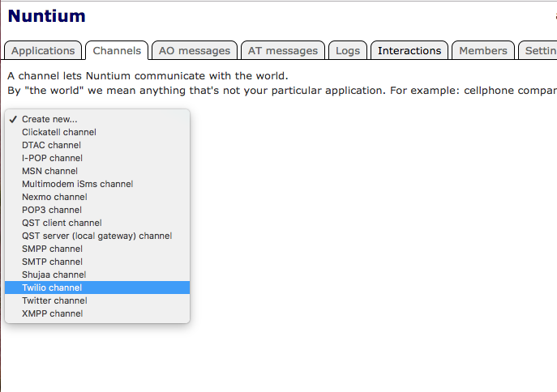Click the Nuntium title link
The image size is (557, 392).
[x=46, y=16]
